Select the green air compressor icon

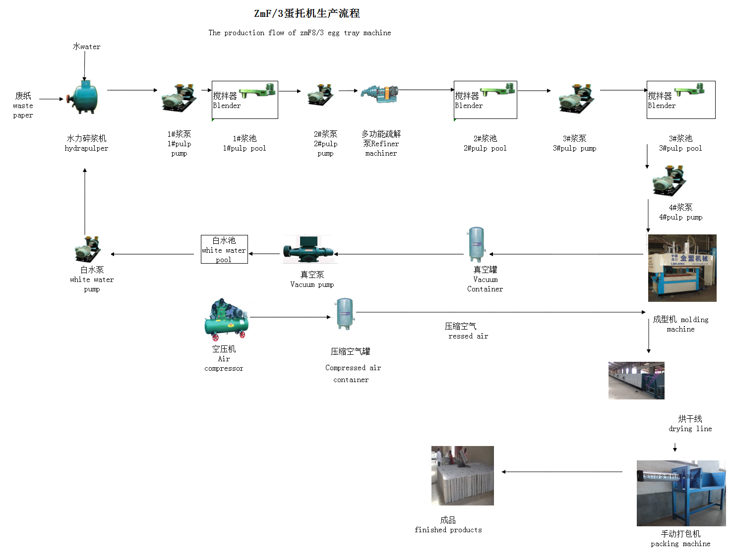pos(226,319)
